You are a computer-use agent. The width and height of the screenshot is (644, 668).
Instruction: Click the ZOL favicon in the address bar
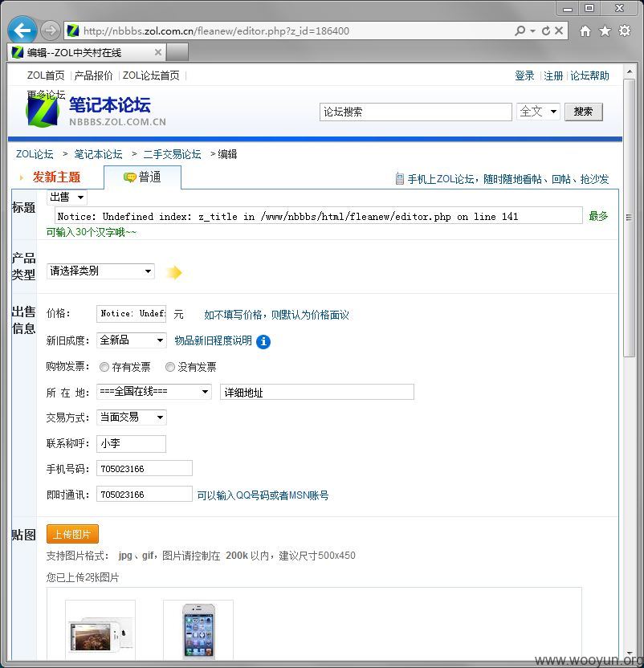point(73,31)
